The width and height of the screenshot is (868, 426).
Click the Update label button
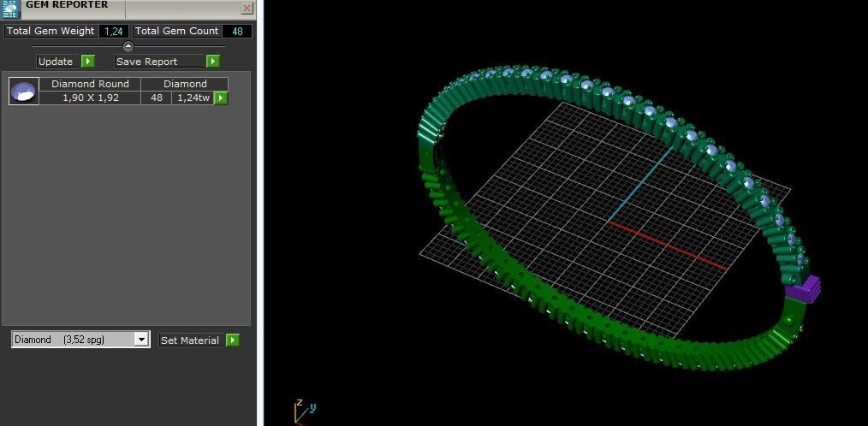[58, 62]
